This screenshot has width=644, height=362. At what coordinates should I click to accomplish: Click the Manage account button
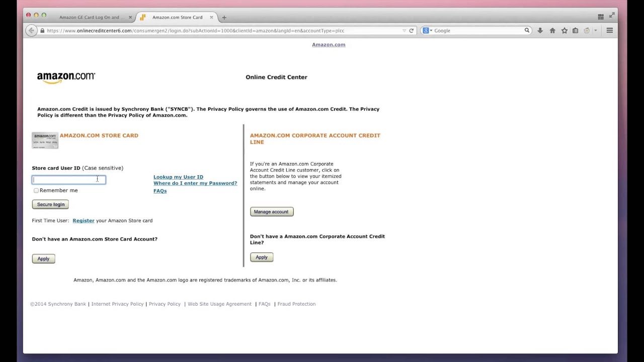(271, 212)
